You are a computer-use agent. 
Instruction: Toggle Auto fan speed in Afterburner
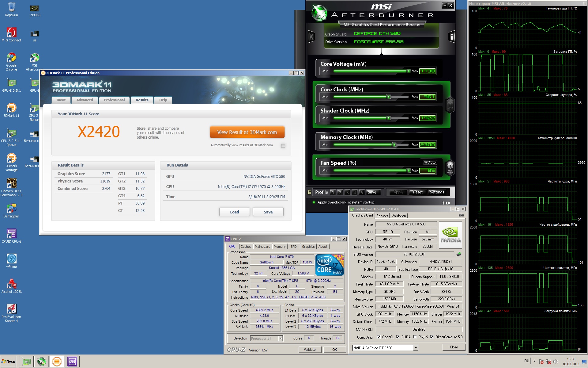(x=430, y=163)
